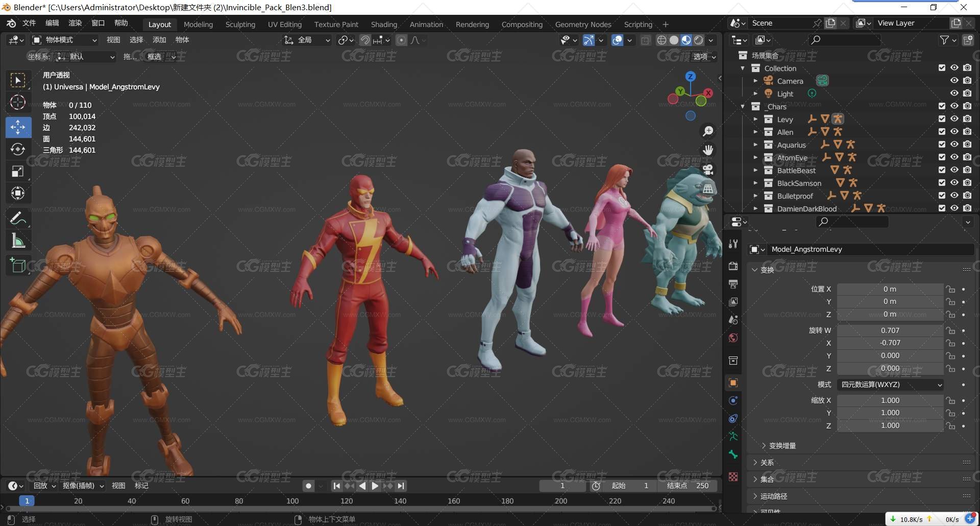Select the Transform tool
The image size is (980, 526).
click(18, 193)
